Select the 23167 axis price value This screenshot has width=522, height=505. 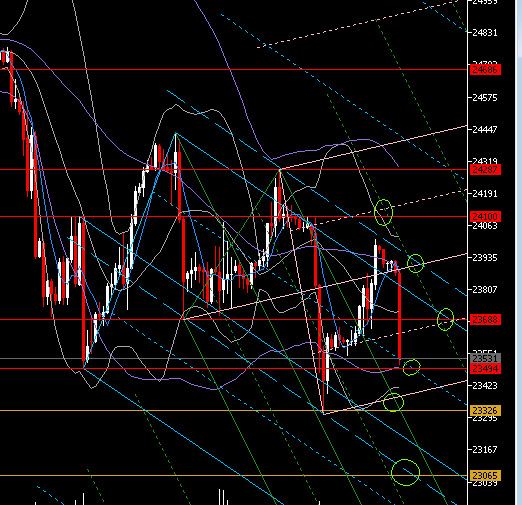[485, 450]
